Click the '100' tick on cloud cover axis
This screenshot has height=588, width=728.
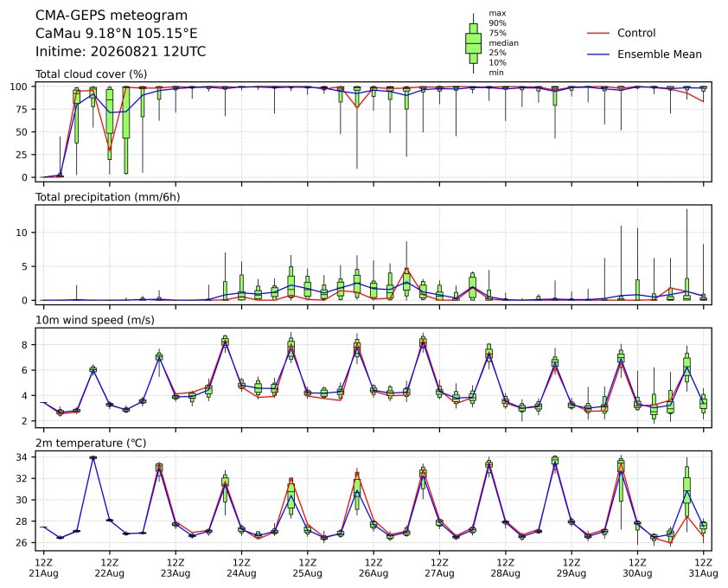(x=20, y=86)
